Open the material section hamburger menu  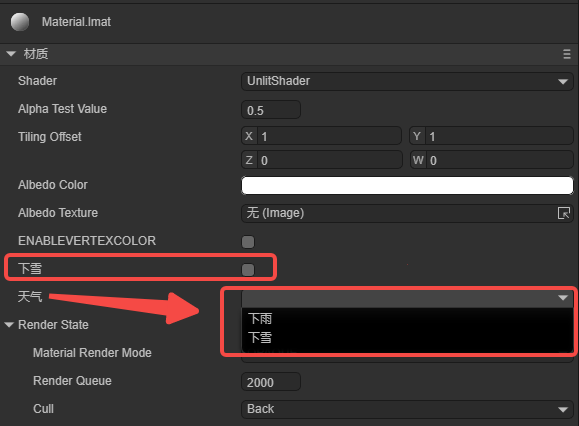click(567, 54)
